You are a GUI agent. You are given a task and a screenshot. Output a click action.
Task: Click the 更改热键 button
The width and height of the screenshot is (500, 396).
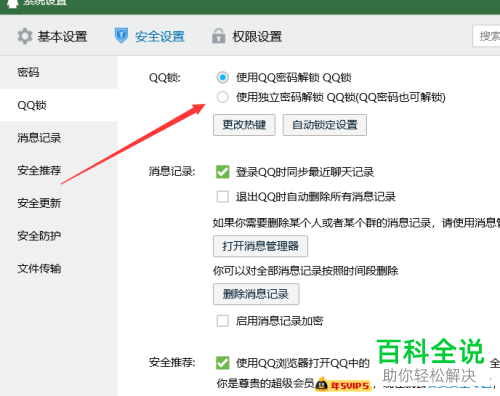click(244, 125)
